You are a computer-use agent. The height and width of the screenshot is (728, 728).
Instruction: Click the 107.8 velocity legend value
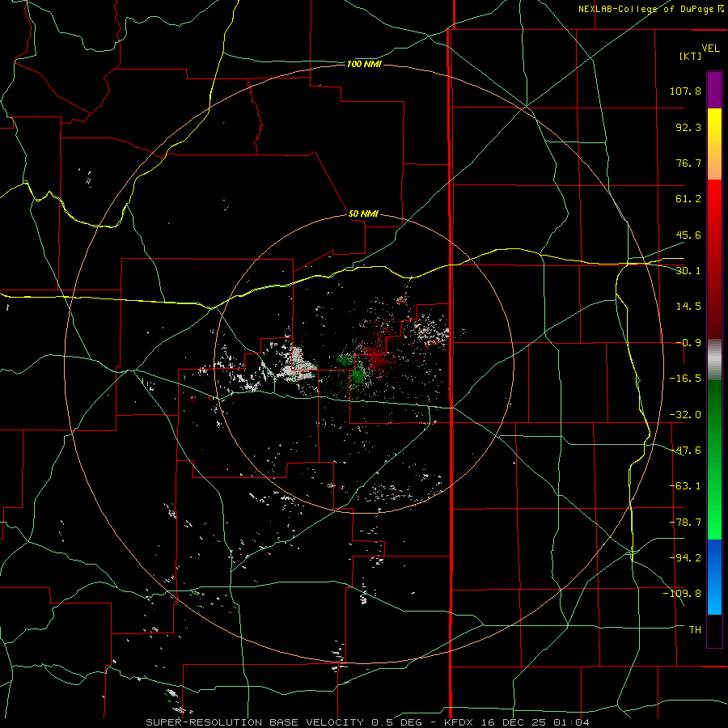[x=685, y=91]
